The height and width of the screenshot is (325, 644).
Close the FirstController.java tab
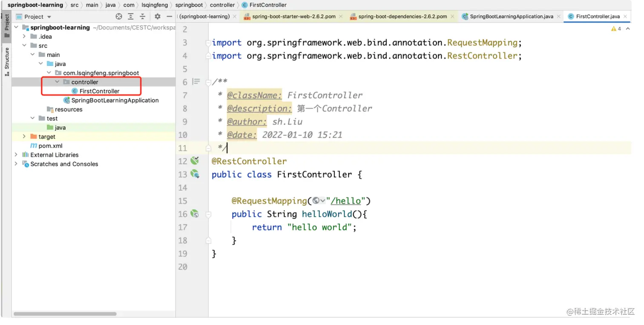point(625,17)
